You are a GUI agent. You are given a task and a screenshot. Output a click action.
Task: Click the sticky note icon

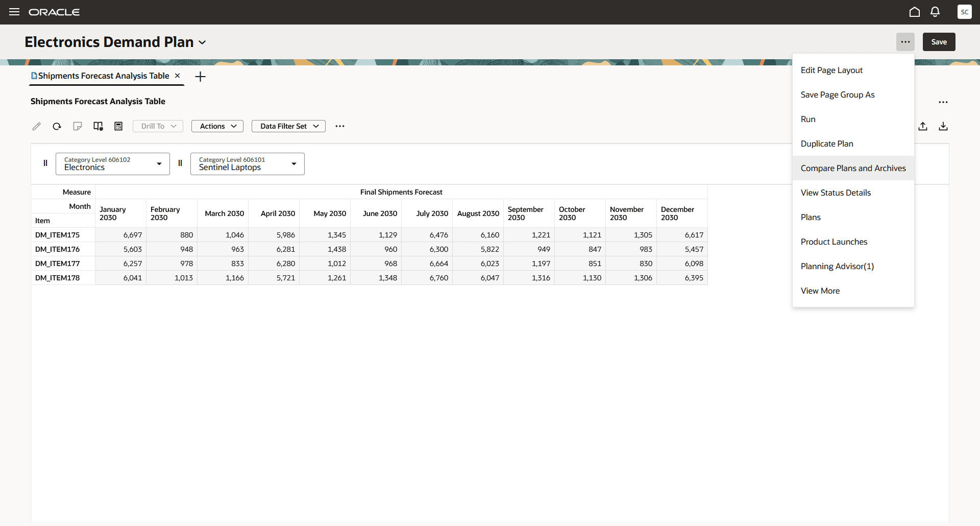pos(77,126)
